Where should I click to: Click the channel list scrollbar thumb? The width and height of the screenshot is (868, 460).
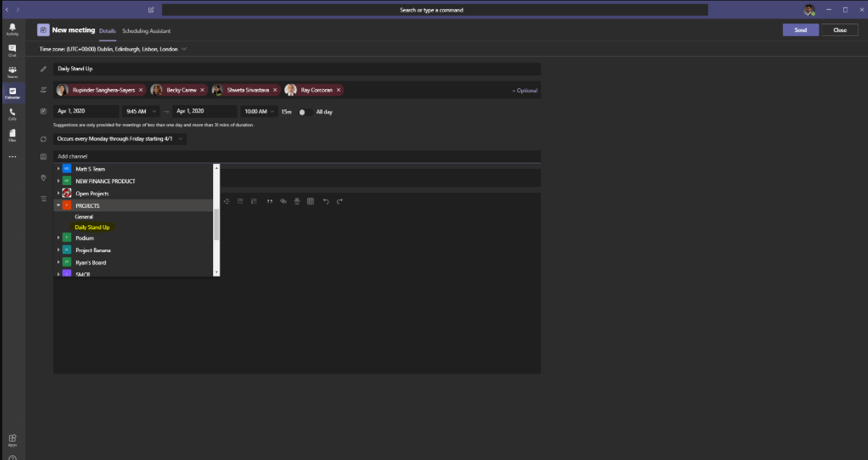coord(217,225)
